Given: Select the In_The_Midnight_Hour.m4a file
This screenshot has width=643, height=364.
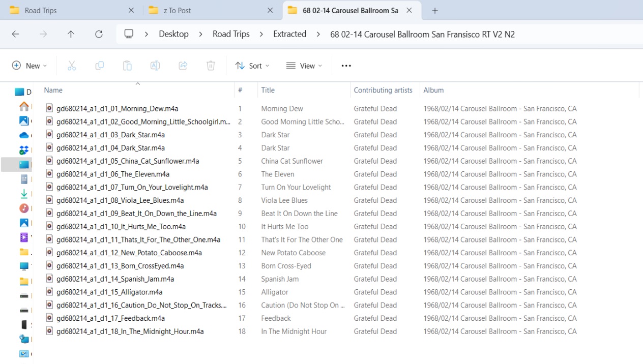Looking at the screenshot, I should coord(130,331).
